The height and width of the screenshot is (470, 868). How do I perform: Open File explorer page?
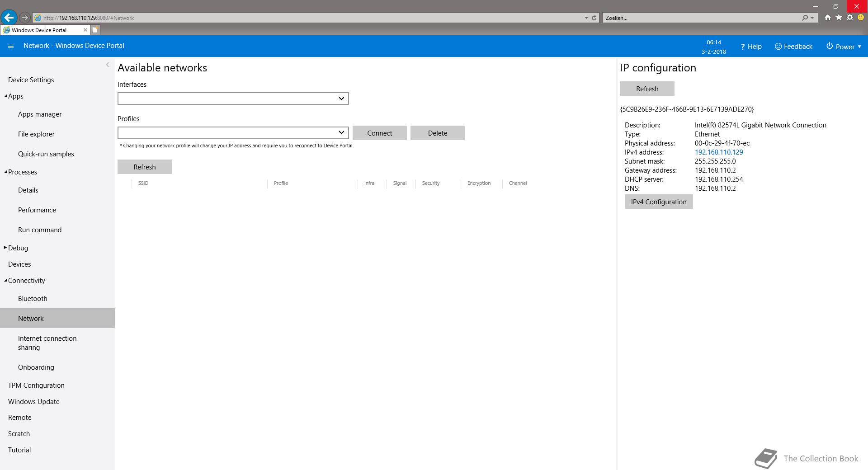click(x=36, y=134)
